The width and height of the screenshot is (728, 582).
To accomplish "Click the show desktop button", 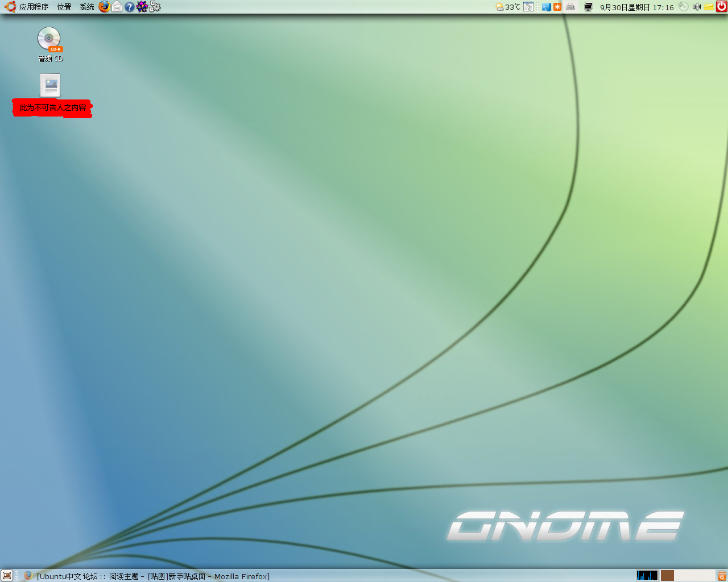I will [x=7, y=576].
